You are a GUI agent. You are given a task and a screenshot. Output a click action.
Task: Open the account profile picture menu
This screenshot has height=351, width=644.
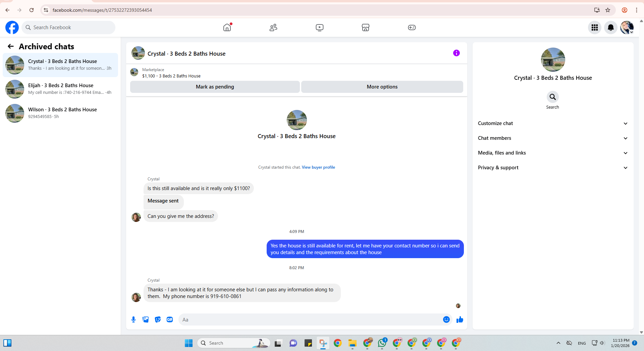pos(627,27)
